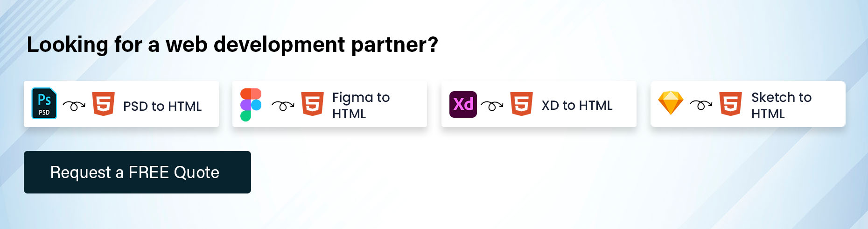Image resolution: width=868 pixels, height=229 pixels.
Task: Click the Adobe XD icon
Action: click(x=463, y=104)
